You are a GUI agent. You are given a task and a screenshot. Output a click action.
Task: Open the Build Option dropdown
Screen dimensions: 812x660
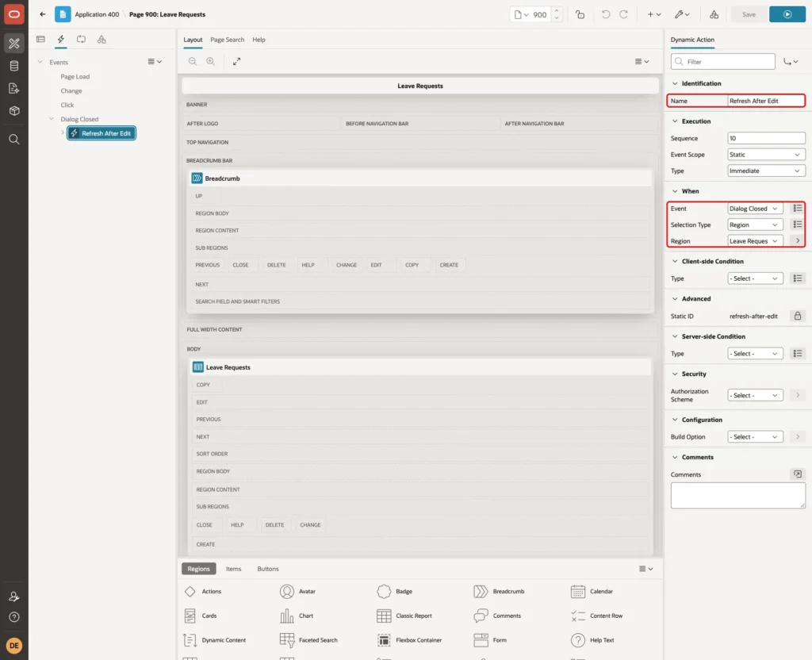coord(755,437)
